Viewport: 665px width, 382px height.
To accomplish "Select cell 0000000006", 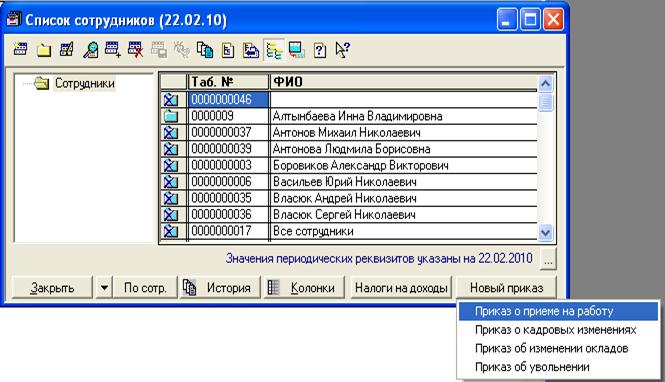I will (x=228, y=182).
